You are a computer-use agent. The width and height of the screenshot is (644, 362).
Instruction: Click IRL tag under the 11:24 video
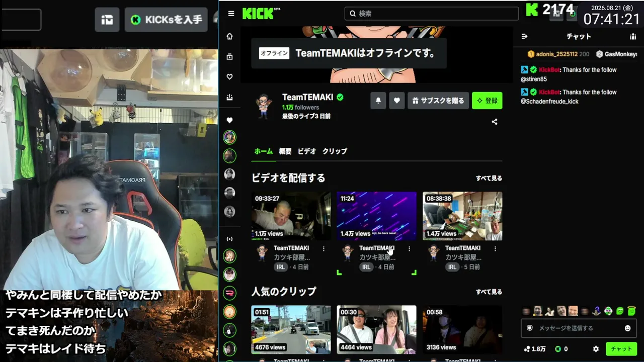(366, 267)
